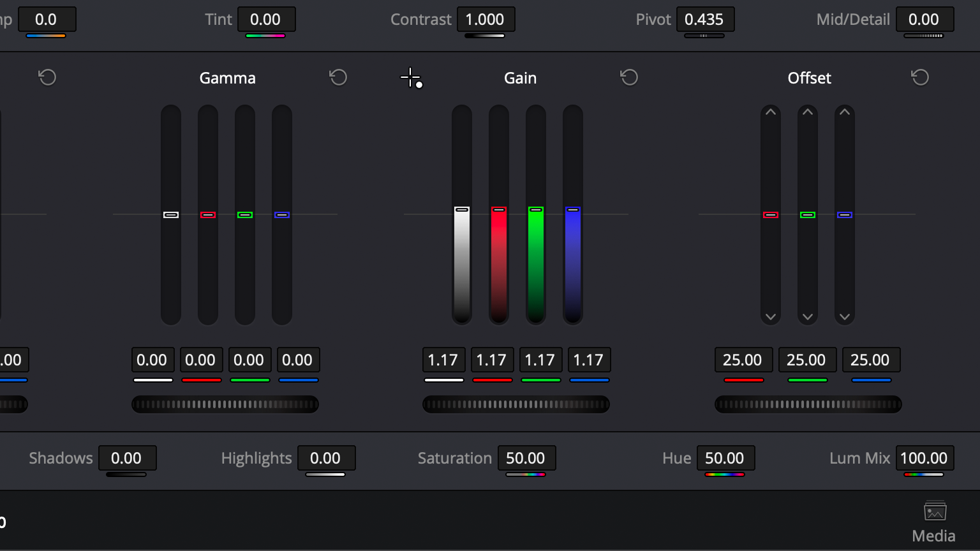Click the Gain red bar handle
The width and height of the screenshot is (980, 551).
click(x=499, y=210)
